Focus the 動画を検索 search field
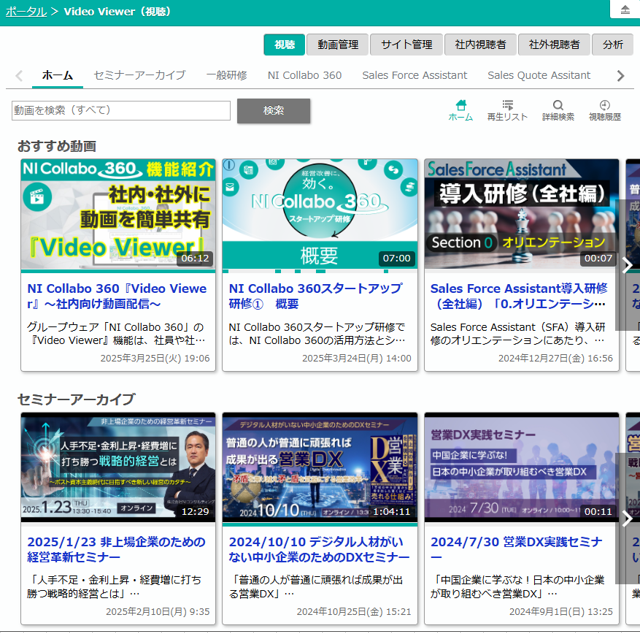This screenshot has height=633, width=640. [121, 111]
